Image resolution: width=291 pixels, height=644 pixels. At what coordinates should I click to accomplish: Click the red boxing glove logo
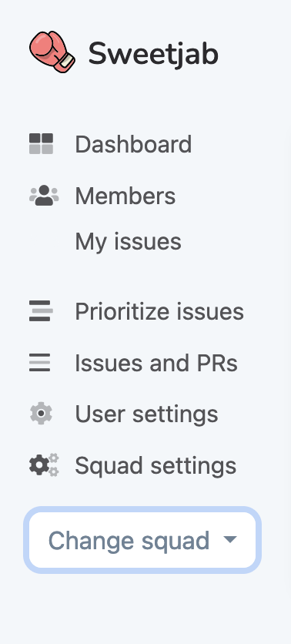[52, 52]
